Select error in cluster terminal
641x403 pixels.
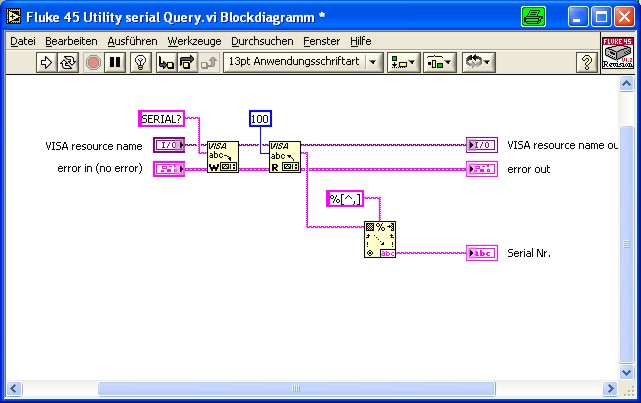tap(169, 169)
